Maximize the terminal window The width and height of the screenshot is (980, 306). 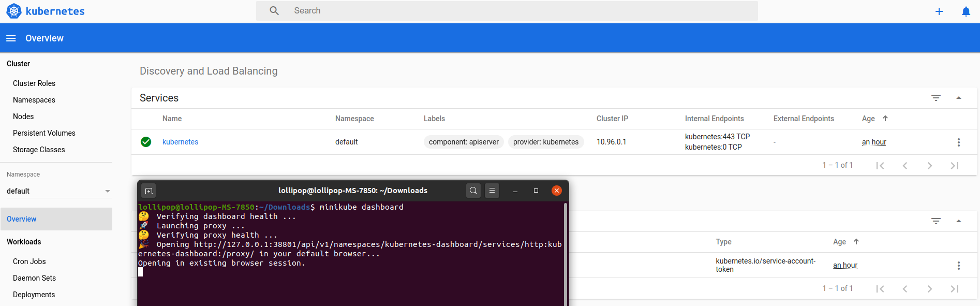(x=536, y=191)
